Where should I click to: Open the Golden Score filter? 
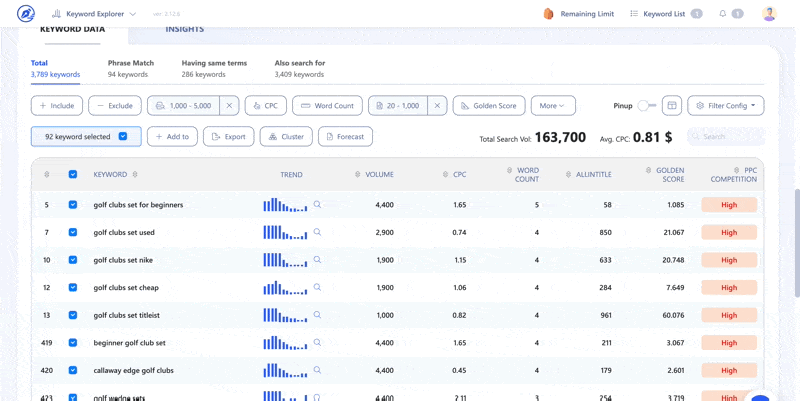click(x=489, y=106)
